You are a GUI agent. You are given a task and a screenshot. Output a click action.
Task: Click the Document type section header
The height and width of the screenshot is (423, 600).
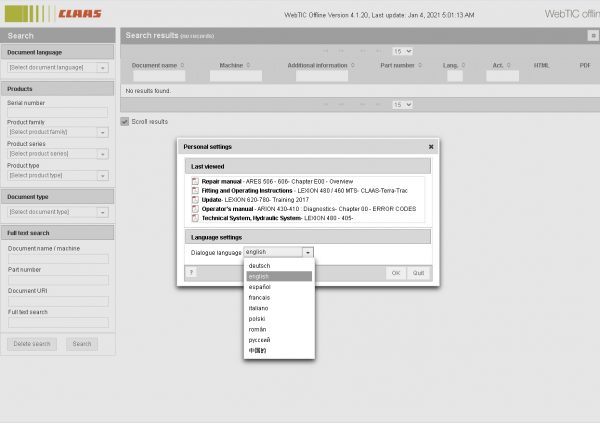(57, 197)
